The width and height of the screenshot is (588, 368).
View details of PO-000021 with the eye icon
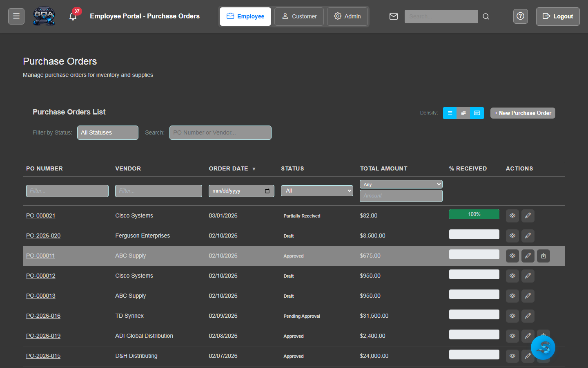click(512, 215)
